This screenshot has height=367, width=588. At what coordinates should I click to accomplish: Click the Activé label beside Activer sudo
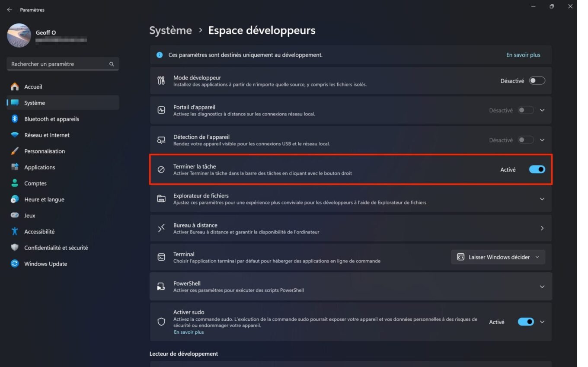tap(497, 322)
